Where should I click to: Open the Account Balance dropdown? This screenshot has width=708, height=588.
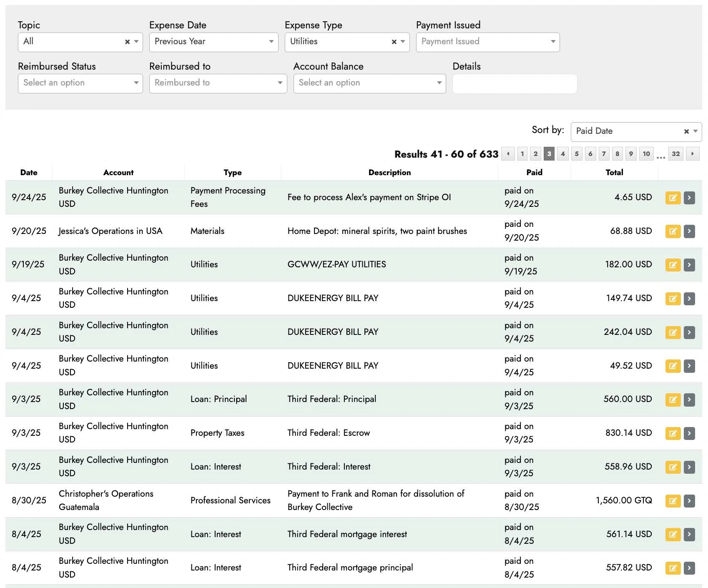369,83
